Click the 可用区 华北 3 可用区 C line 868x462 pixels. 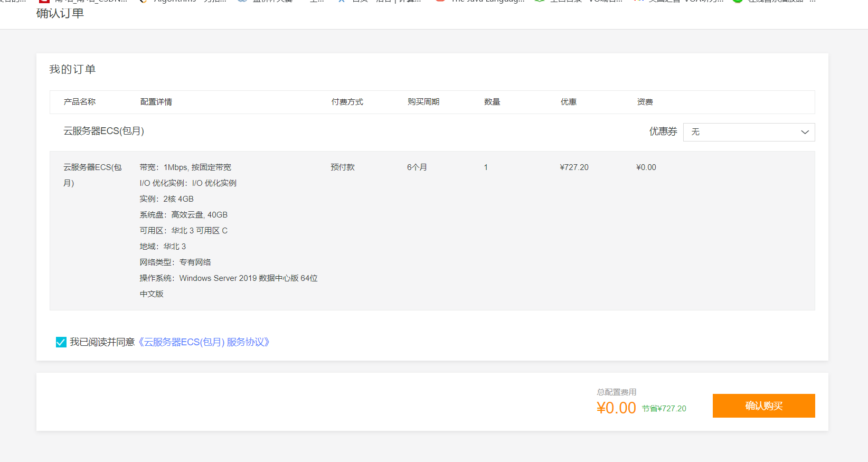[x=184, y=231]
